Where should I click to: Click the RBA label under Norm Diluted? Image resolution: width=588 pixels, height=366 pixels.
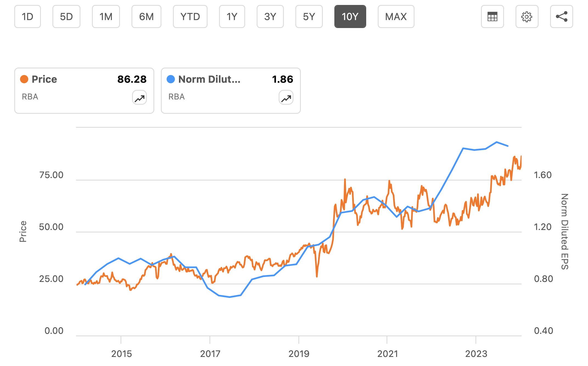[177, 97]
